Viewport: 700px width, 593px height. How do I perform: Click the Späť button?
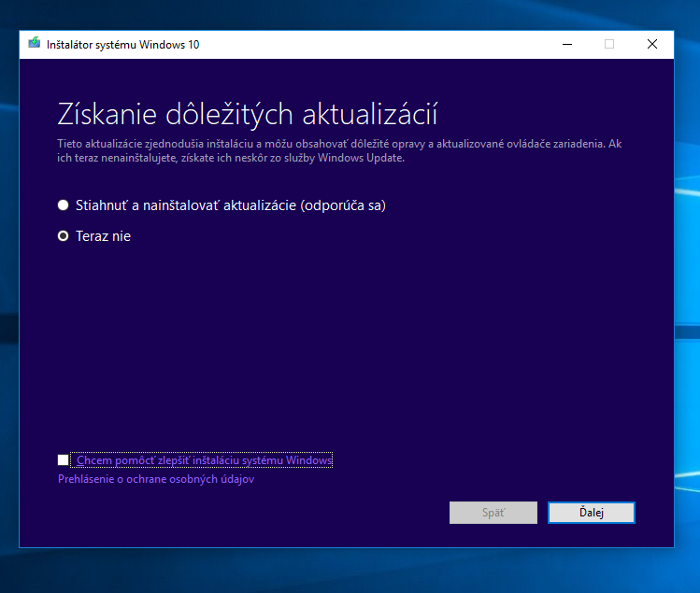[493, 513]
